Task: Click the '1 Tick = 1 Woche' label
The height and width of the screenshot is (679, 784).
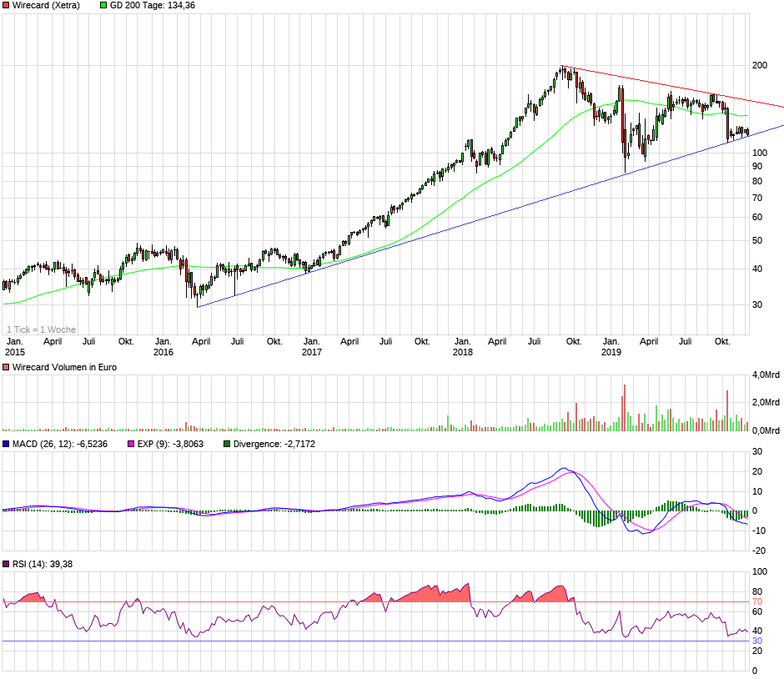Action: point(40,329)
